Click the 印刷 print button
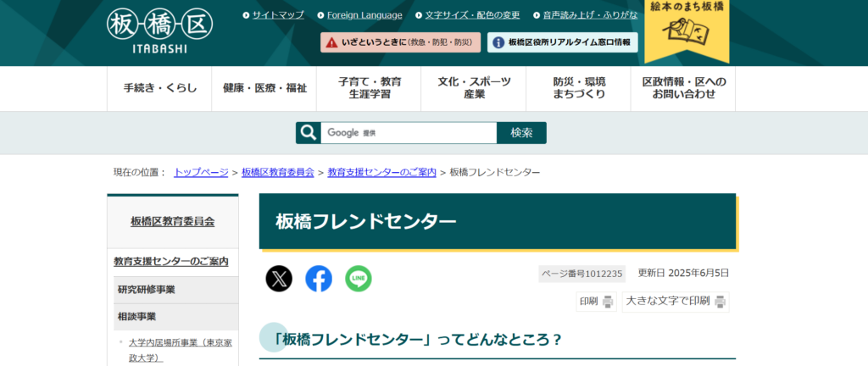The width and height of the screenshot is (868, 366). [595, 302]
